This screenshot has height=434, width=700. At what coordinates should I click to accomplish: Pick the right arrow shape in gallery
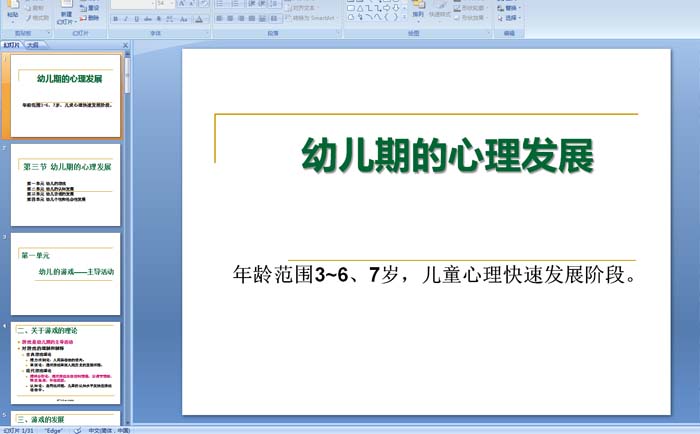(387, 8)
